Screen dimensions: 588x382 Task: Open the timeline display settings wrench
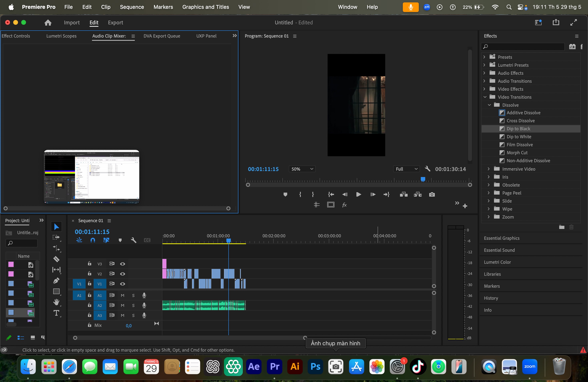(x=133, y=240)
